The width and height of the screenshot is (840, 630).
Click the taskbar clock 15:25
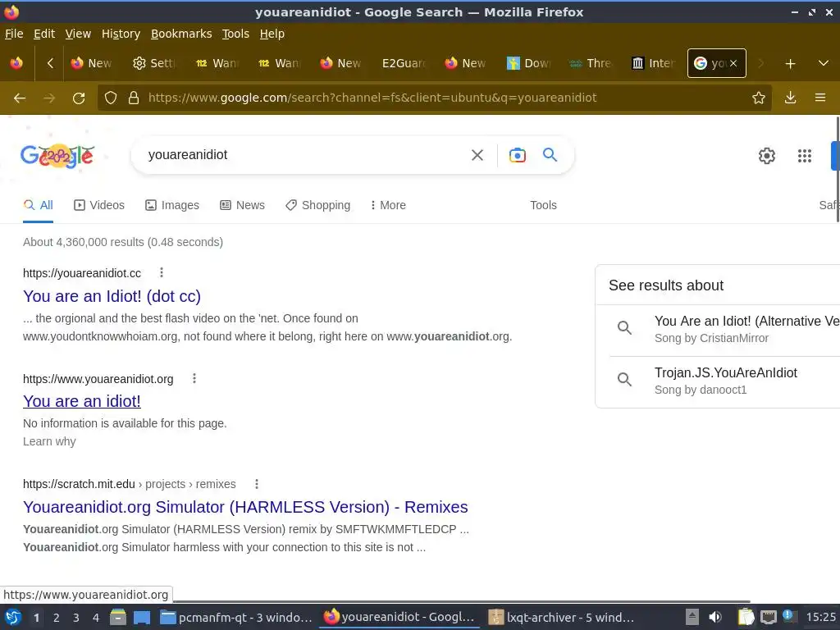coord(820,617)
